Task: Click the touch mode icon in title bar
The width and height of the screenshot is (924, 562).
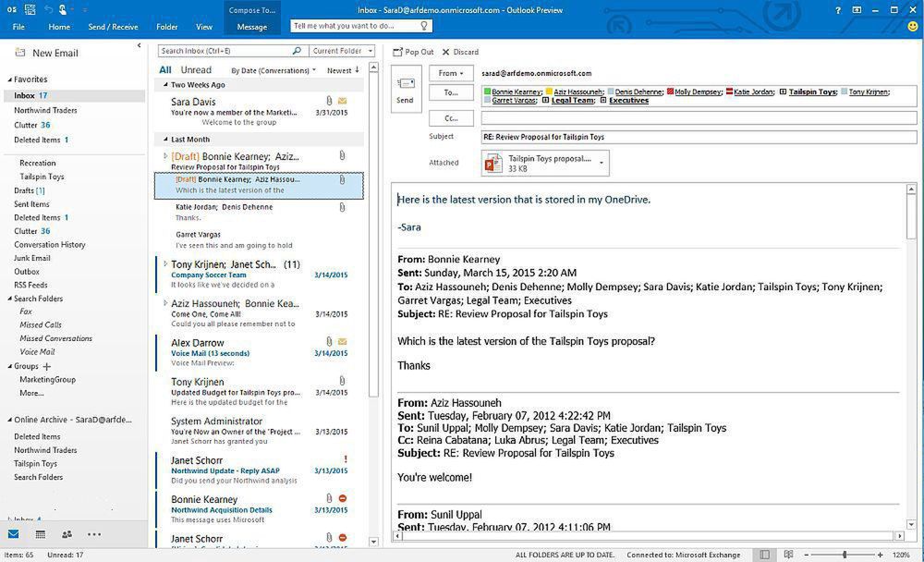Action: 63,9
